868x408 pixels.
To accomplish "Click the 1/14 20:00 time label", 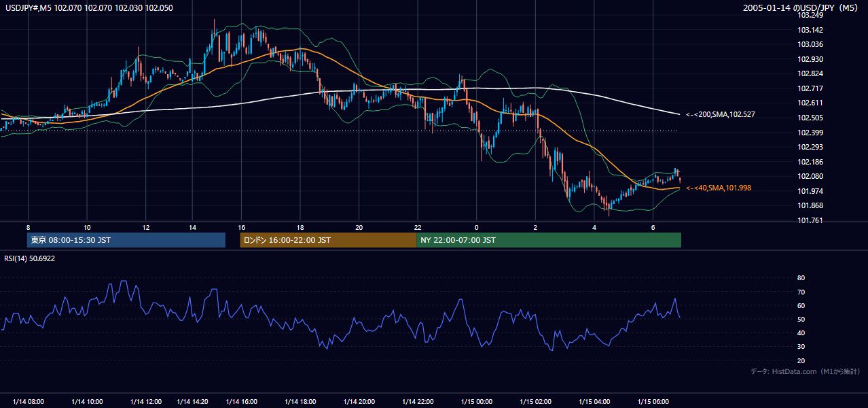I will 359,402.
